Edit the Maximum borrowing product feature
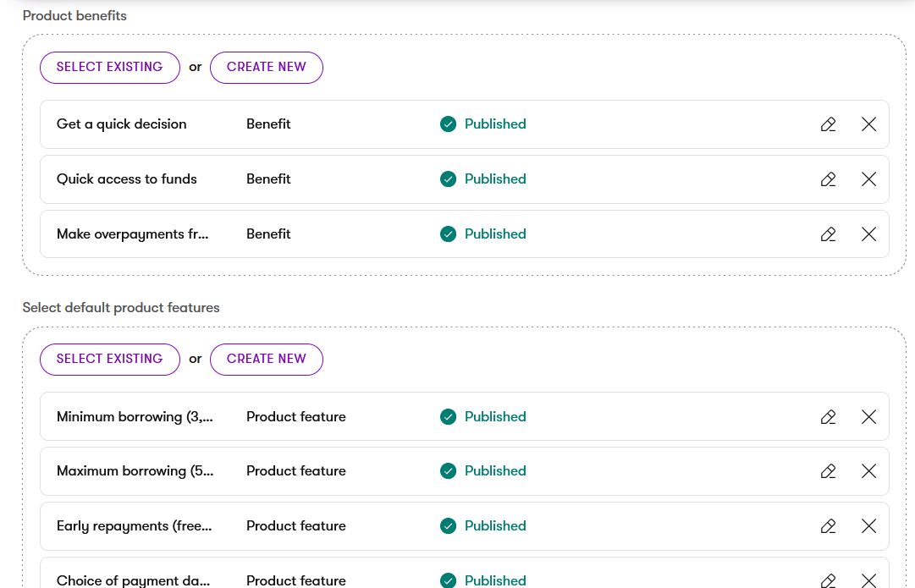The width and height of the screenshot is (915, 588). 828,470
